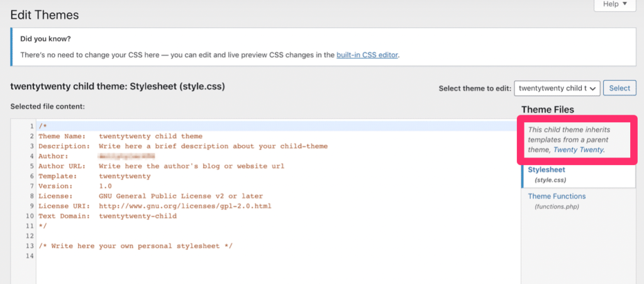
Task: Click the License: GNU General Public line
Action: click(151, 196)
